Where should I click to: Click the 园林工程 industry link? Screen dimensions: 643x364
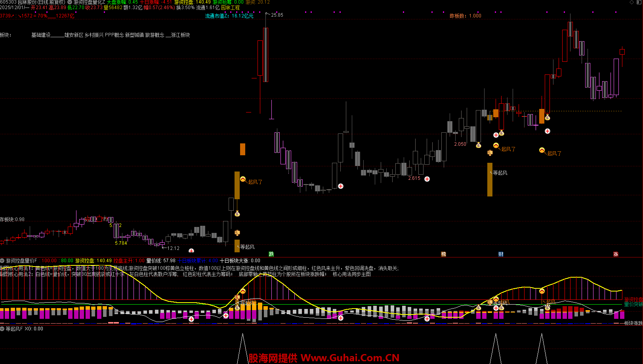[x=230, y=8]
